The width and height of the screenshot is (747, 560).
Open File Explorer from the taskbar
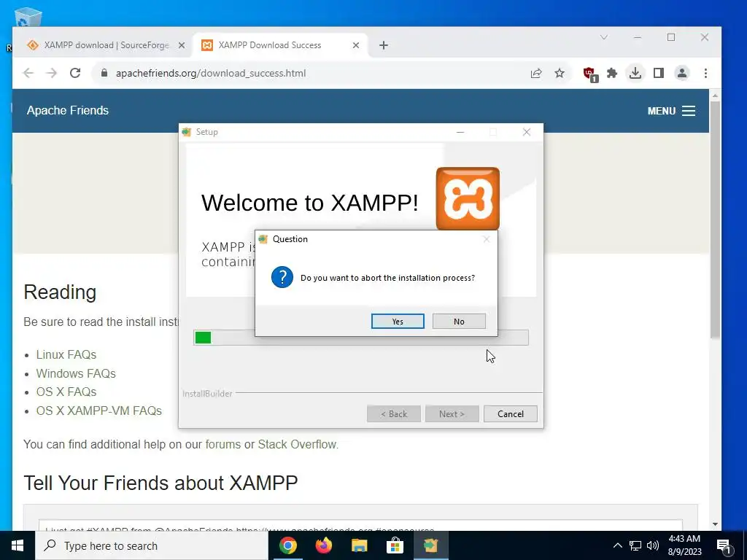coord(359,545)
